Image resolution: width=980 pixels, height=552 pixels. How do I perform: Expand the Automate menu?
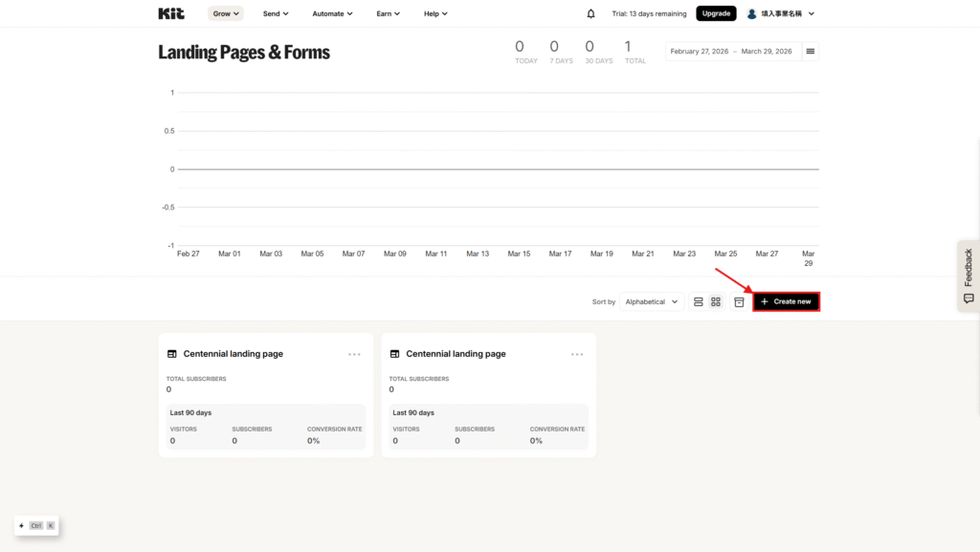point(332,13)
